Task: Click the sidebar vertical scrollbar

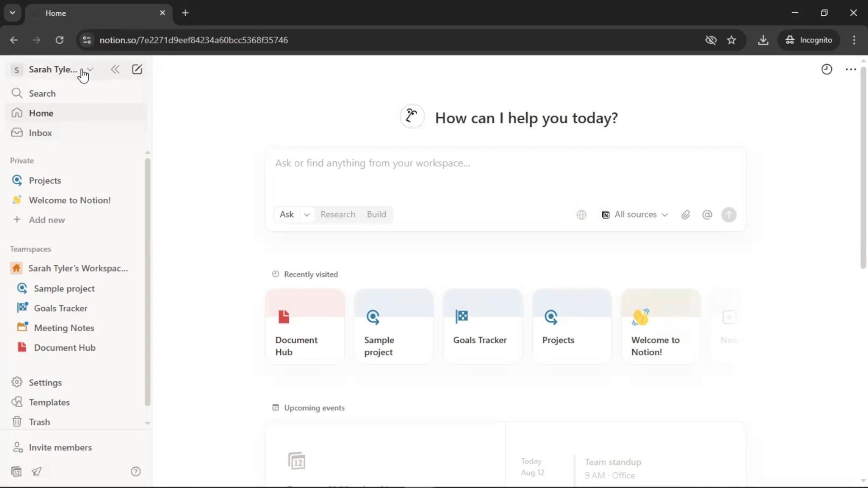Action: pyautogui.click(x=147, y=280)
